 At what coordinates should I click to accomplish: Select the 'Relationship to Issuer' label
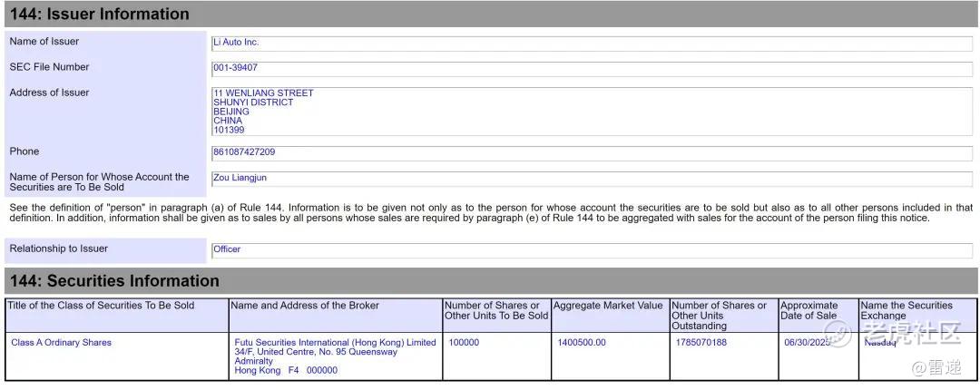pos(59,249)
